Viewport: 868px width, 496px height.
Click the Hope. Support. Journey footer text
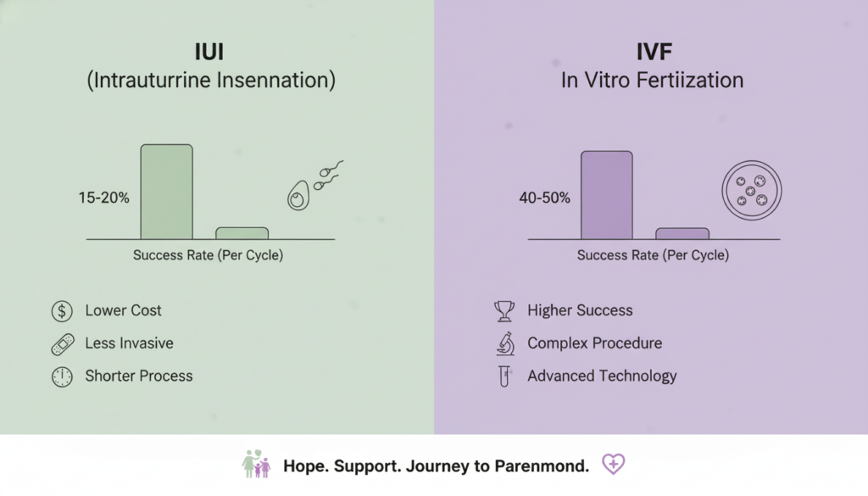pos(436,466)
